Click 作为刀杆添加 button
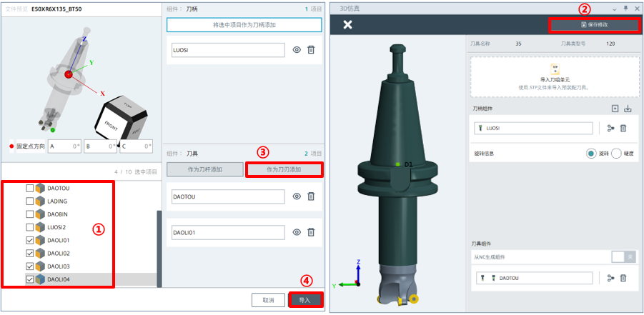Viewport: 644px width, 315px height. point(204,169)
